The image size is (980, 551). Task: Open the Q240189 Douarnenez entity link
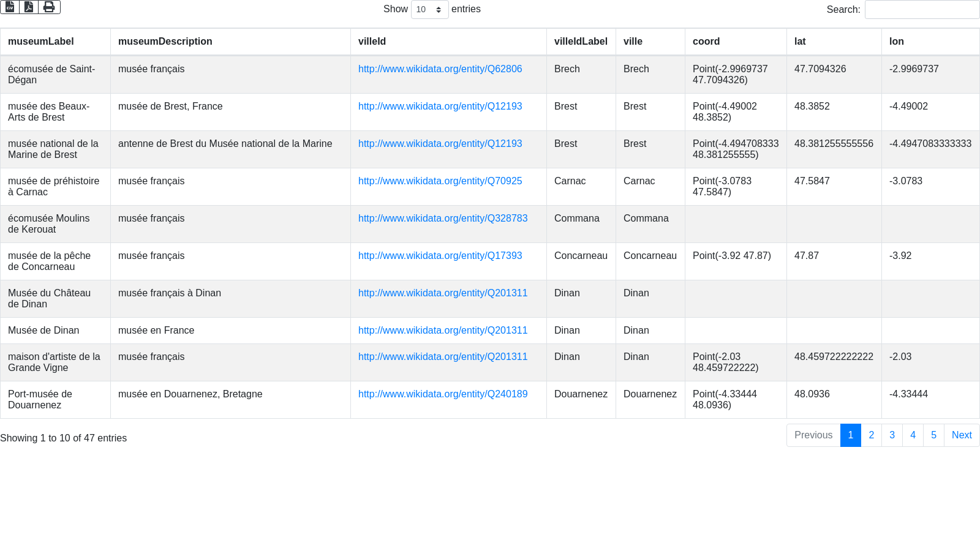pyautogui.click(x=442, y=394)
